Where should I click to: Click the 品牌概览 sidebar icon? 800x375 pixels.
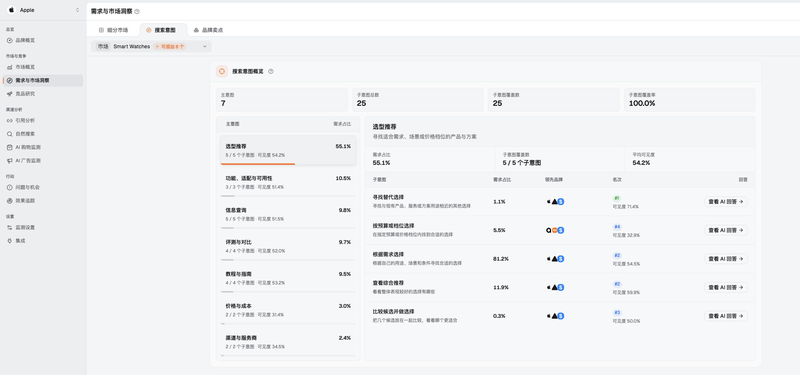[x=10, y=40]
